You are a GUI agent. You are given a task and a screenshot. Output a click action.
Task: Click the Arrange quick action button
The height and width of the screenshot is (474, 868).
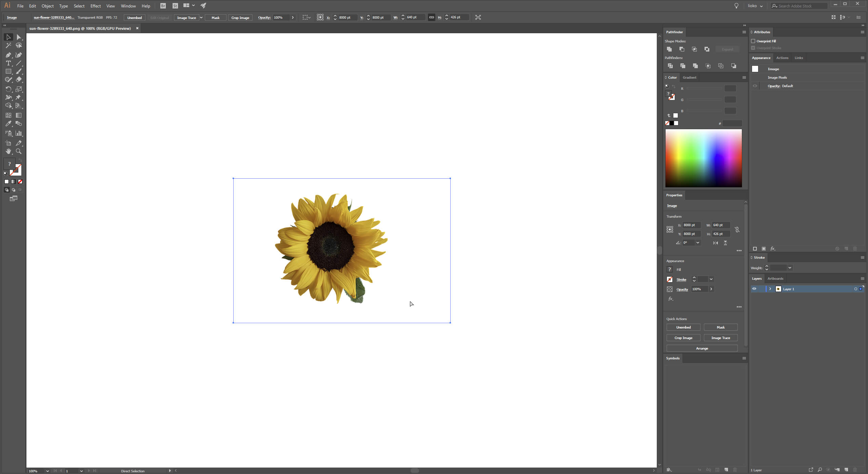click(x=702, y=348)
